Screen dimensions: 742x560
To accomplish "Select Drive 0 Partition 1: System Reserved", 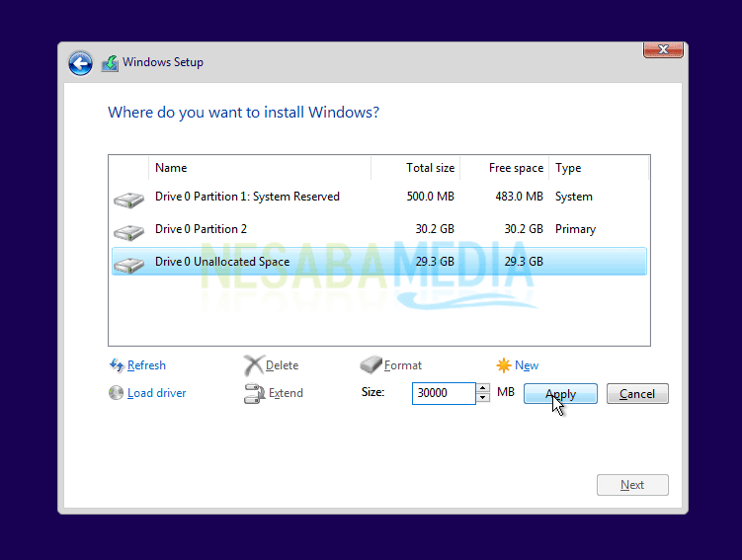I will [x=379, y=197].
